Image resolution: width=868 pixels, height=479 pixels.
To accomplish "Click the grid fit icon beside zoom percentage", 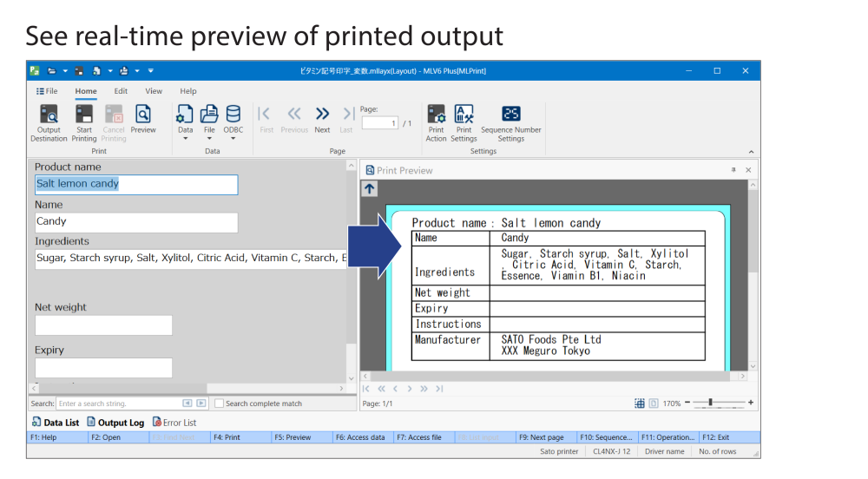I will tap(640, 404).
